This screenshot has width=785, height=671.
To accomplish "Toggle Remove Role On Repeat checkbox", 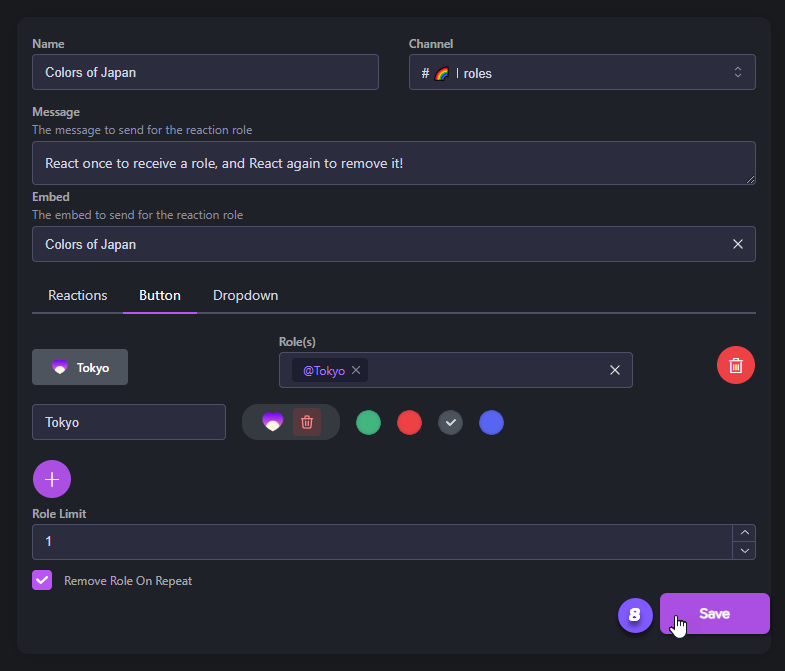I will click(42, 580).
